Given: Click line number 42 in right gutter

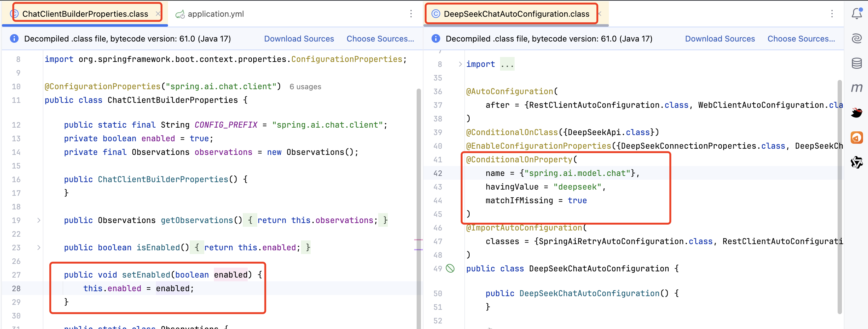Looking at the screenshot, I should [x=438, y=173].
